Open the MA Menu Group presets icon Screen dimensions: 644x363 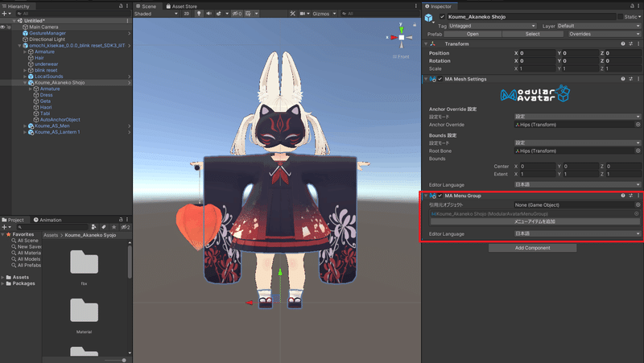tap(631, 196)
